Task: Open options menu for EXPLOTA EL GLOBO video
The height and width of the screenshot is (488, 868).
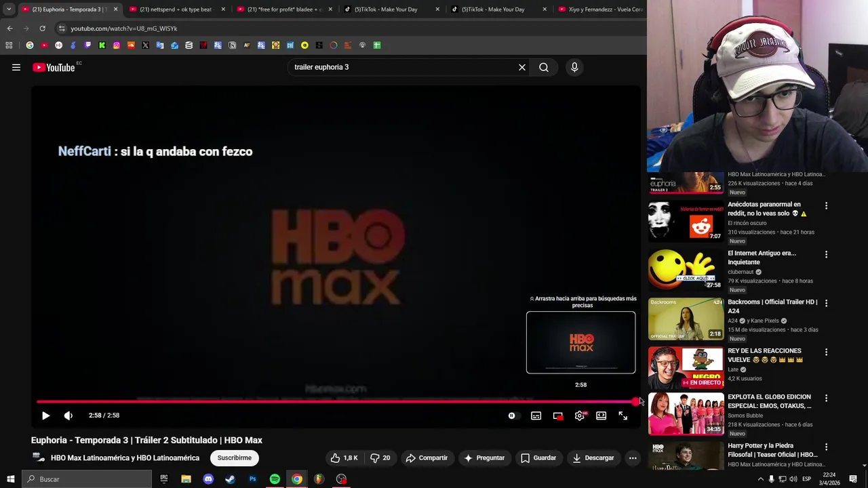Action: (826, 398)
